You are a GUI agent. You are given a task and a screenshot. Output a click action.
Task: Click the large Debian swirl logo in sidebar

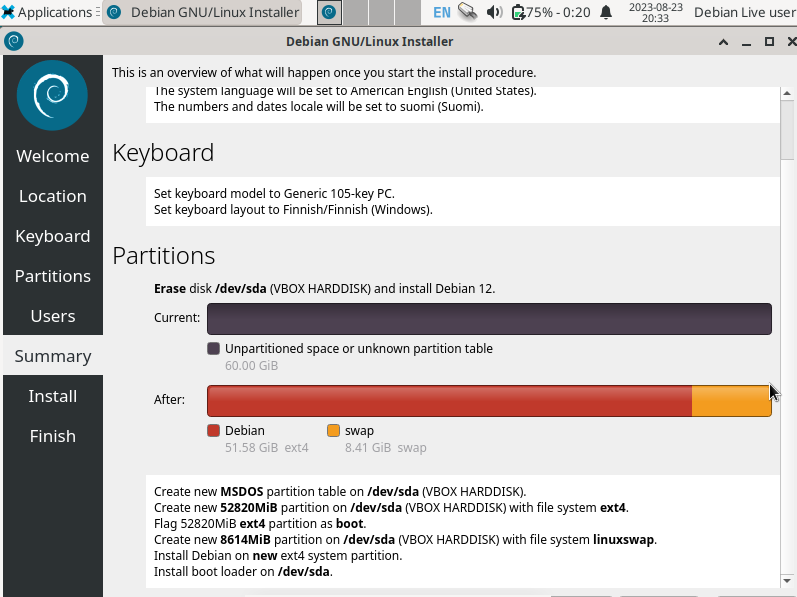pyautogui.click(x=52, y=95)
